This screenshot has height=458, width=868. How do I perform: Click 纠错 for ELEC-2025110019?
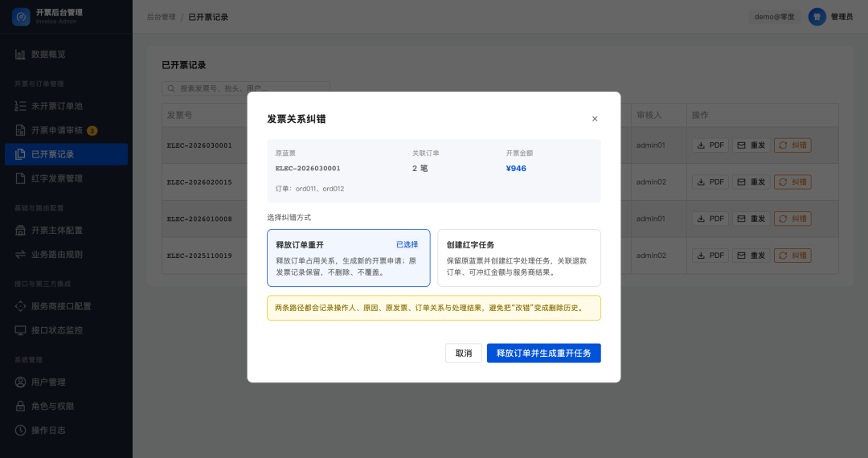[x=792, y=256]
